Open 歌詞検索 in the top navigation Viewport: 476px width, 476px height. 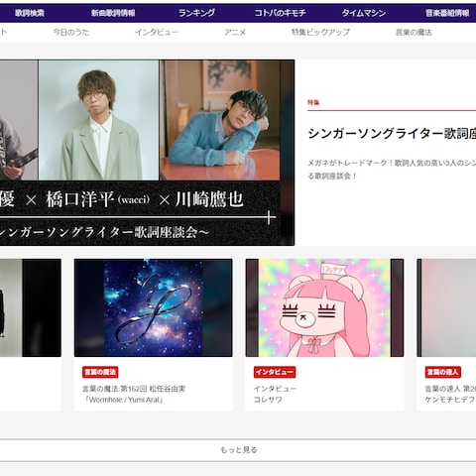point(30,13)
